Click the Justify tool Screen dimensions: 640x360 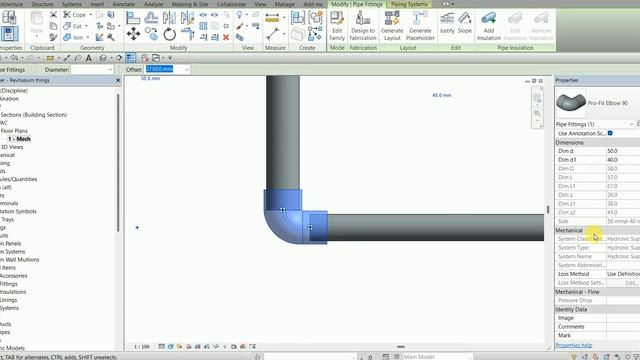pyautogui.click(x=447, y=23)
